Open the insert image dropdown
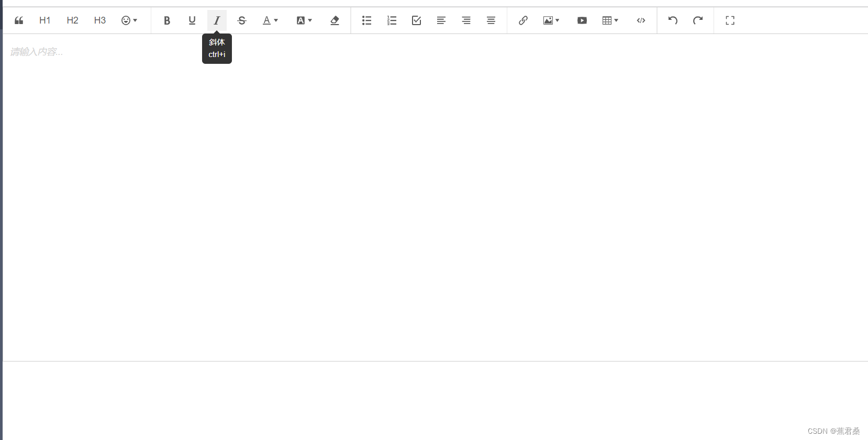Image resolution: width=868 pixels, height=440 pixels. [x=551, y=20]
